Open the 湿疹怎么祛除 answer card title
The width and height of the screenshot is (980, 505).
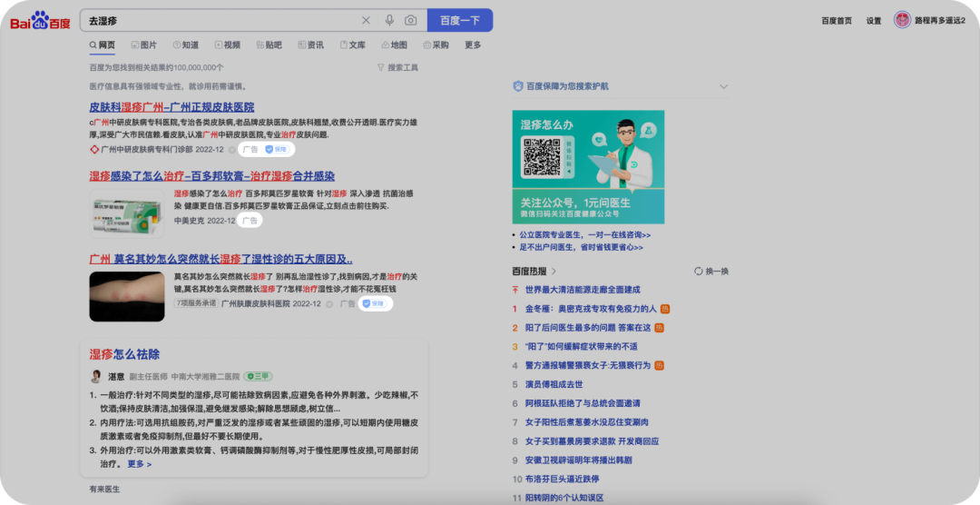pos(124,354)
